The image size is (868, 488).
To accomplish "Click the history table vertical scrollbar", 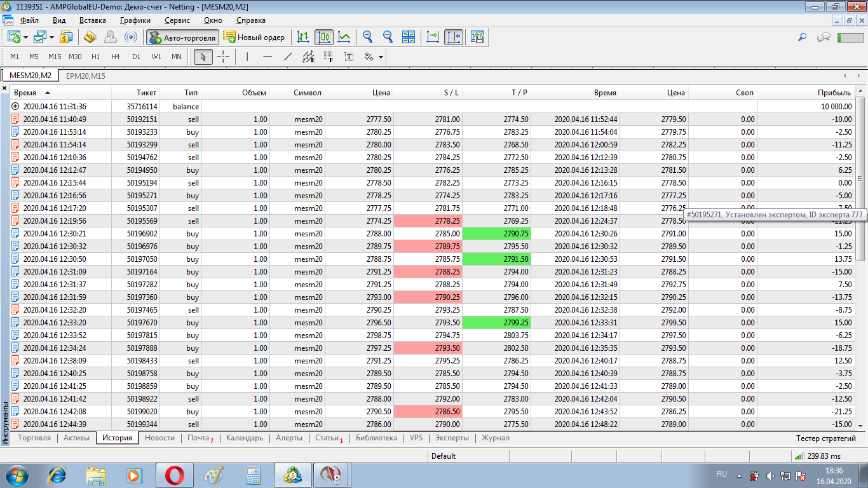I will 860,178.
